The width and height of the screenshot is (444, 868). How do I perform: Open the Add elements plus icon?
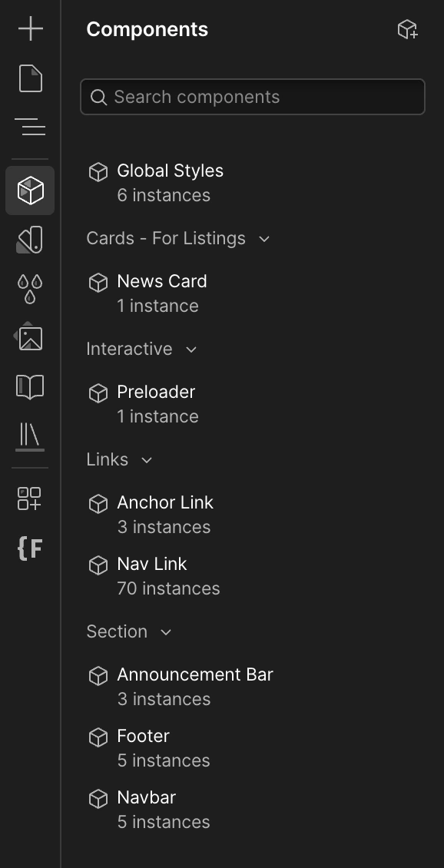30,28
